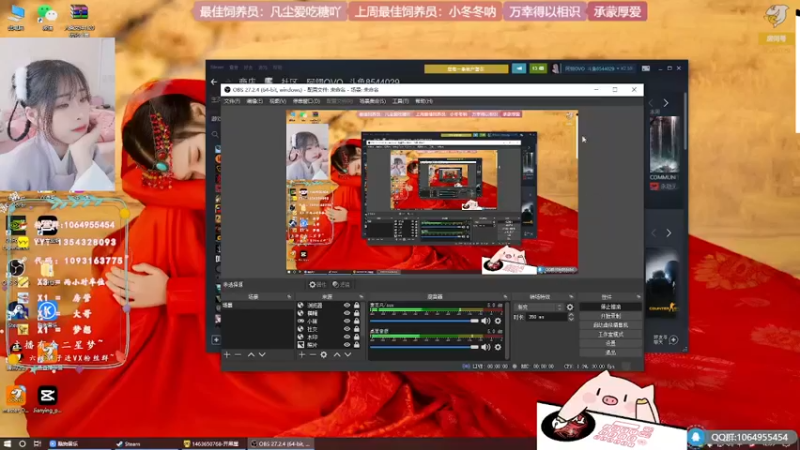
Task: Next arrow in Steam upper right carousel
Action: [666, 103]
